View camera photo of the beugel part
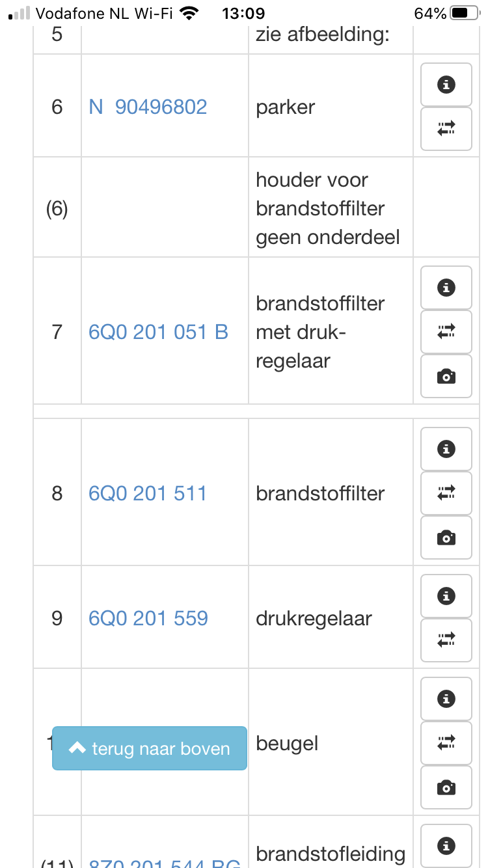 click(x=446, y=787)
